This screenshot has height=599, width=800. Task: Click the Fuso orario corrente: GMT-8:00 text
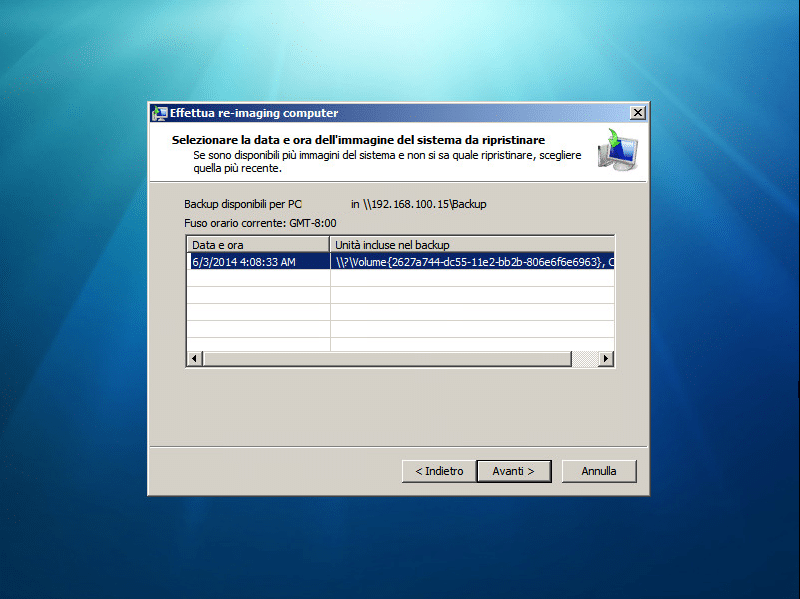pyautogui.click(x=260, y=223)
